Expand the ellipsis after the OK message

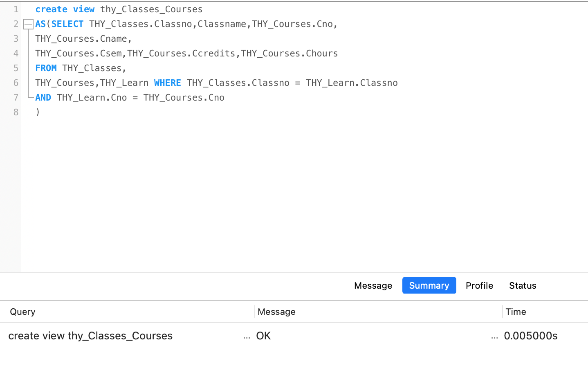[x=494, y=337]
